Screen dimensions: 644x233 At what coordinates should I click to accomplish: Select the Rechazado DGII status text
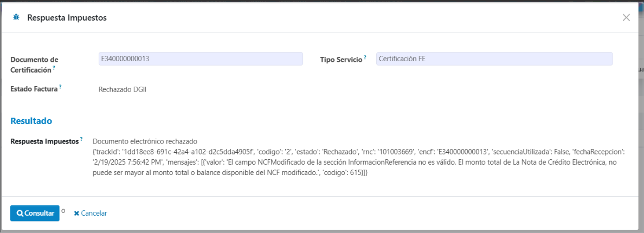pos(123,89)
